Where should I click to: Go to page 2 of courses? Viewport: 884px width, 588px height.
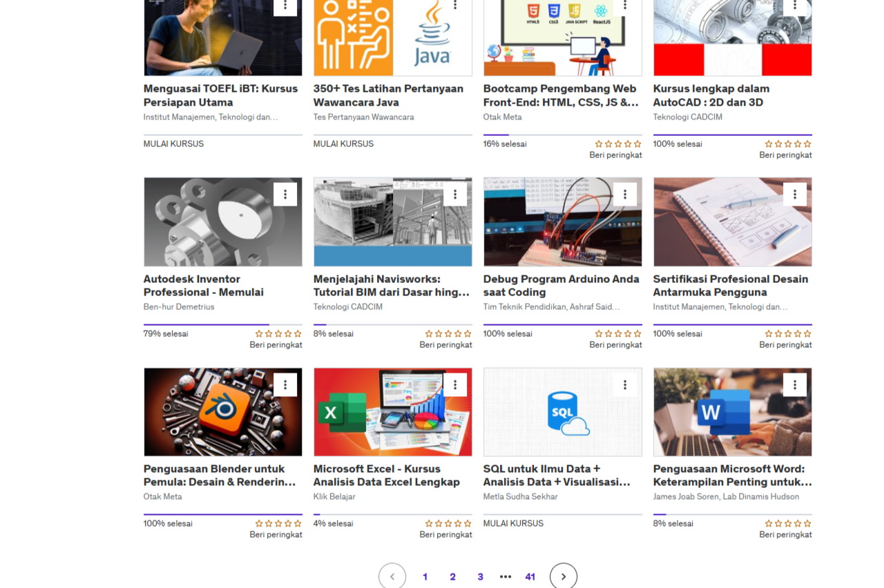coord(452,577)
